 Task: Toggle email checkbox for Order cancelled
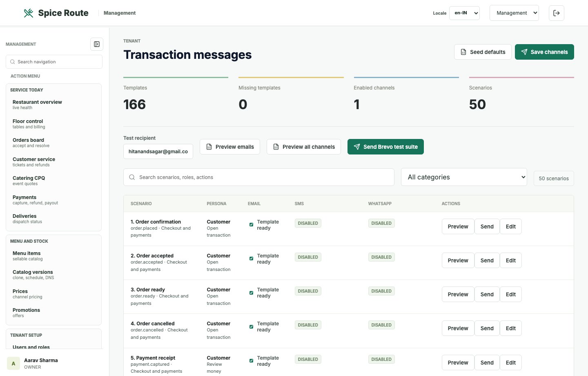(251, 327)
